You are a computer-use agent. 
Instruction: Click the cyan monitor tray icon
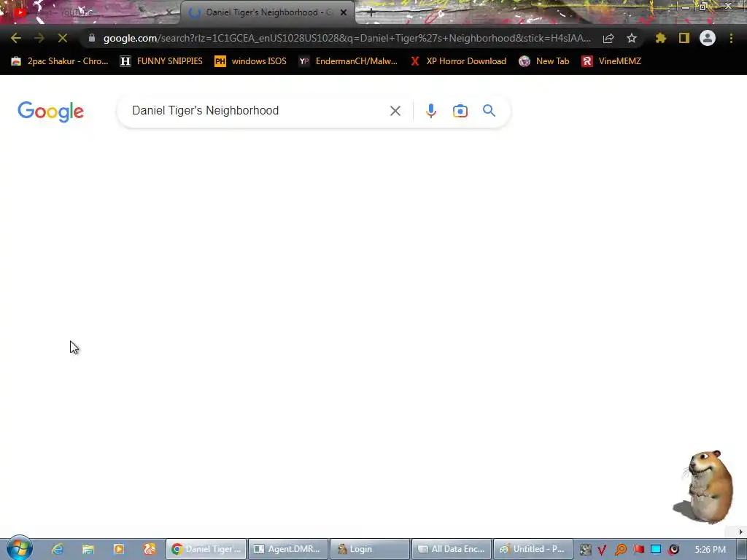(656, 550)
